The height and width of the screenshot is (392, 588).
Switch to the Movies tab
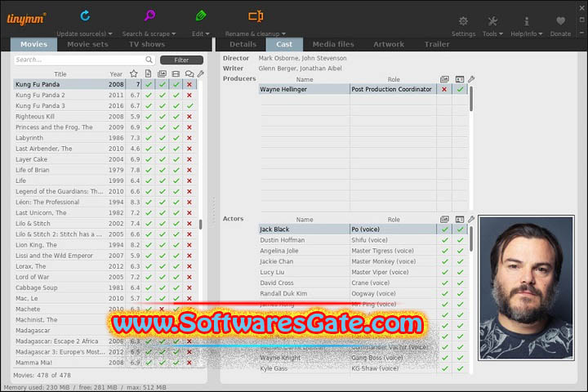click(33, 44)
